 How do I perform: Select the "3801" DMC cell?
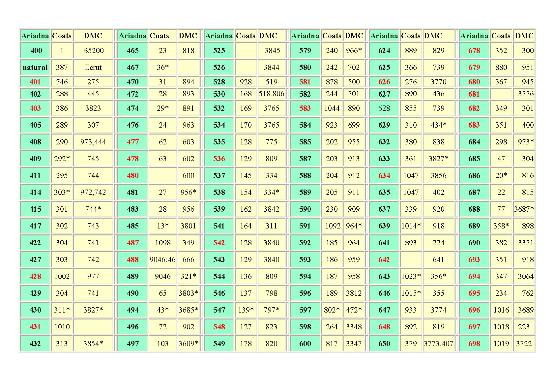(x=189, y=226)
